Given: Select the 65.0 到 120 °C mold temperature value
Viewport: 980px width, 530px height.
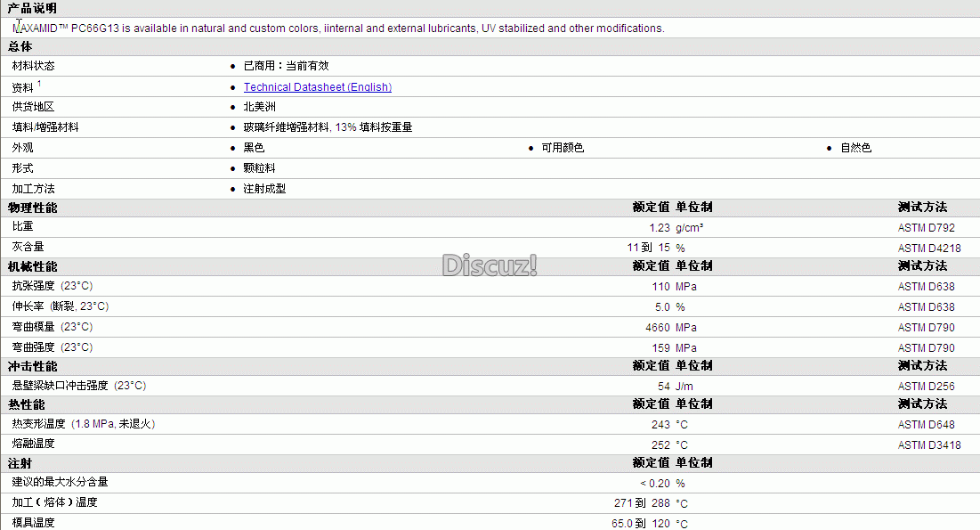Looking at the screenshot, I should click(x=650, y=524).
